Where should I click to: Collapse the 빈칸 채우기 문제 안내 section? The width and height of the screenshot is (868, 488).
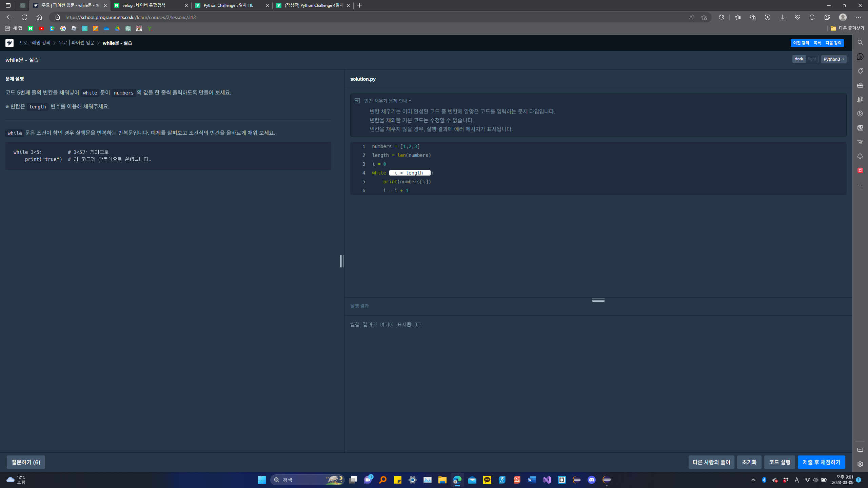(x=387, y=101)
